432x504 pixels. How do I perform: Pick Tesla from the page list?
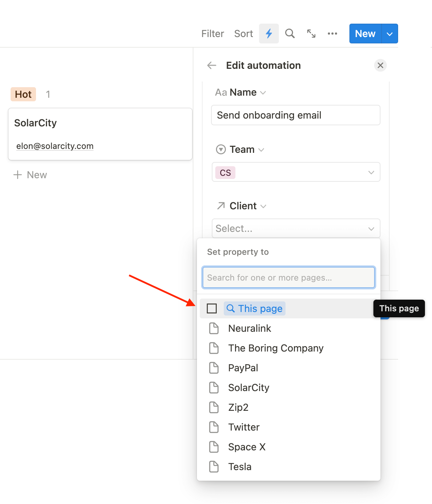pyautogui.click(x=289, y=467)
